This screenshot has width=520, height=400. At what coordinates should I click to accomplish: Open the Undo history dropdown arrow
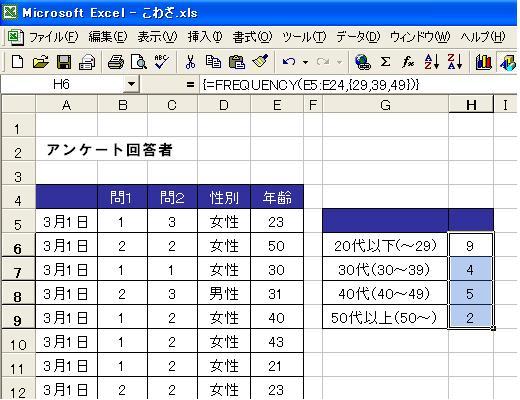pos(305,62)
